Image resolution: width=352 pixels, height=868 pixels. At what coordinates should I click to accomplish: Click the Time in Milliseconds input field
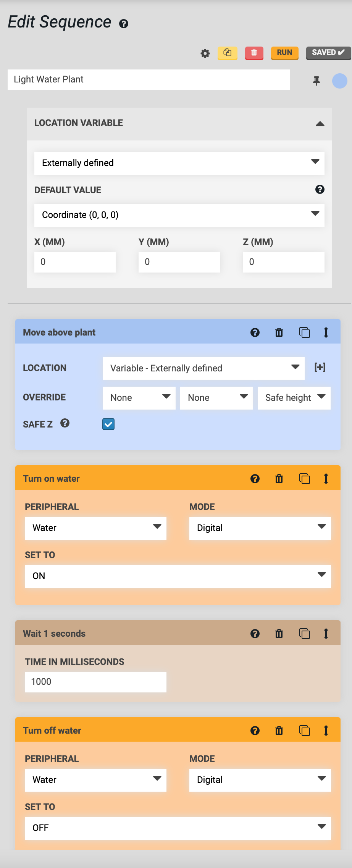click(x=95, y=682)
